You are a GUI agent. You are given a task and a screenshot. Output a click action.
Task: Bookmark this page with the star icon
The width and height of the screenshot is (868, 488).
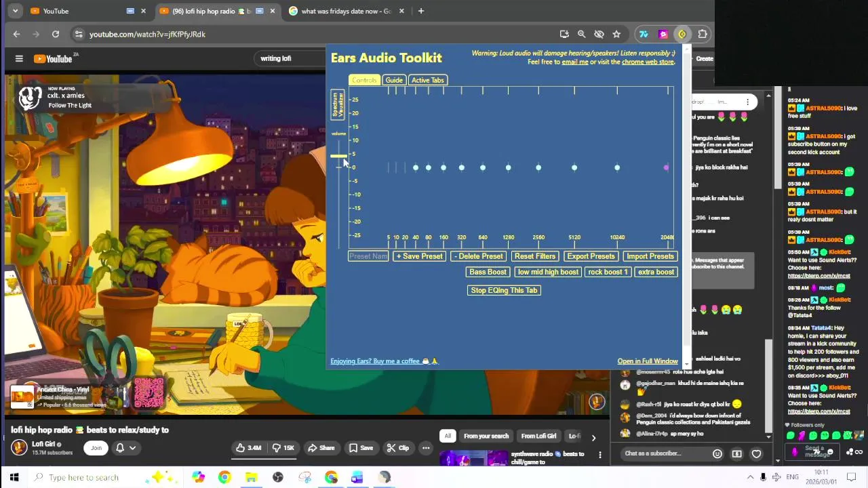coord(616,34)
